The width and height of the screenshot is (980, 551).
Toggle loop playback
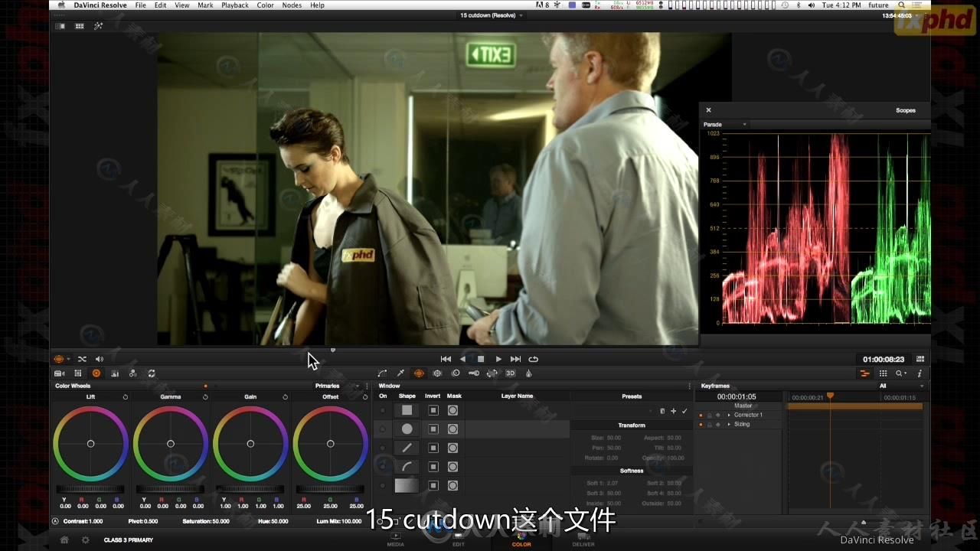[534, 359]
